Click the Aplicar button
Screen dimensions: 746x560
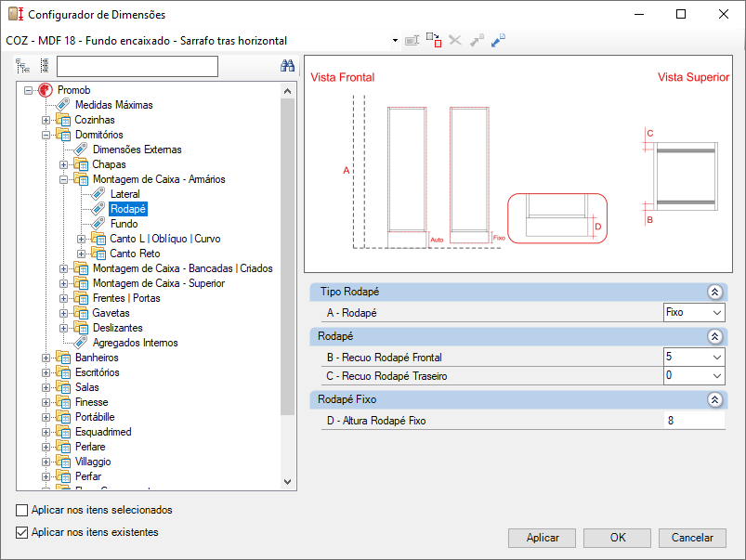point(542,538)
